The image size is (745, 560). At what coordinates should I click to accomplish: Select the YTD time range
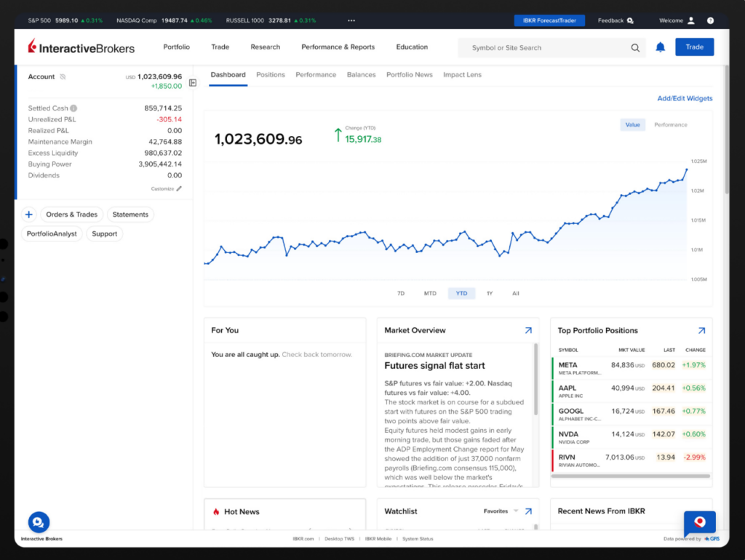[461, 293]
